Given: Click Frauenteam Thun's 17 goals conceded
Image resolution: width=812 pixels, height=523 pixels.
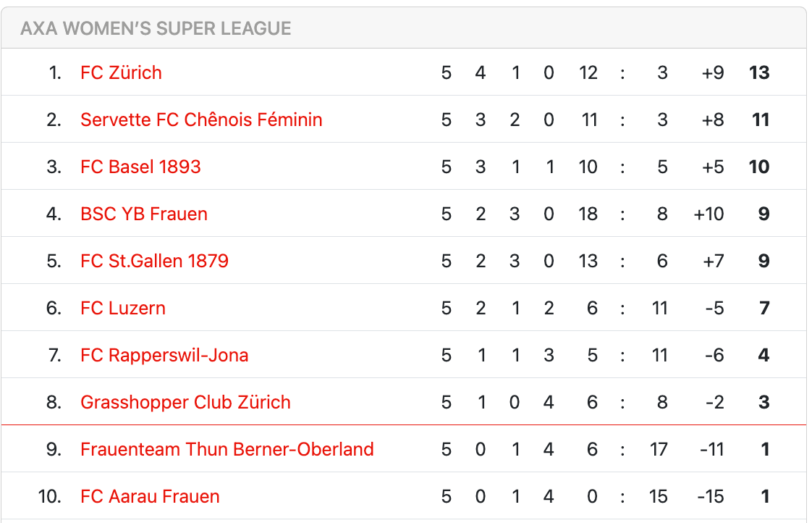Looking at the screenshot, I should 659,449.
